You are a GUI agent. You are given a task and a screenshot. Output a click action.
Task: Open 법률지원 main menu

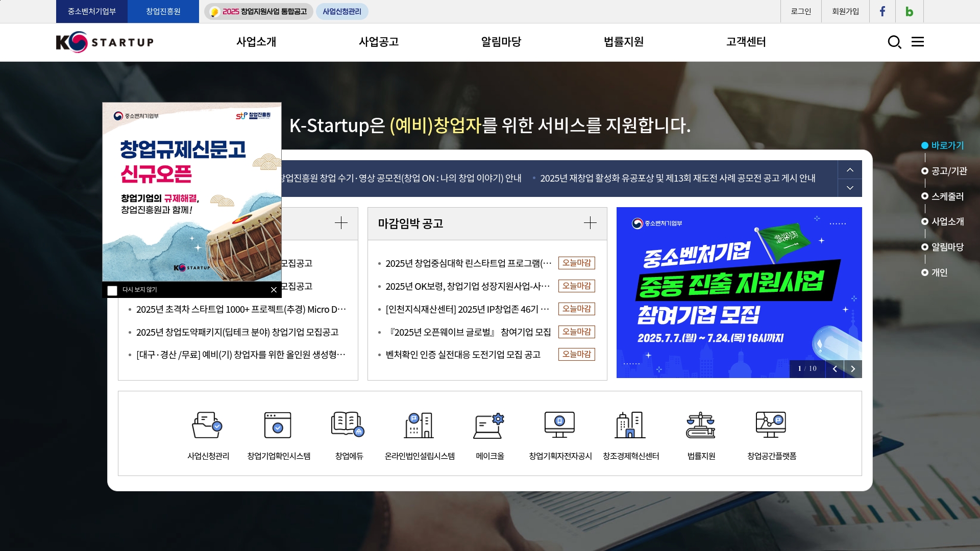(x=624, y=42)
